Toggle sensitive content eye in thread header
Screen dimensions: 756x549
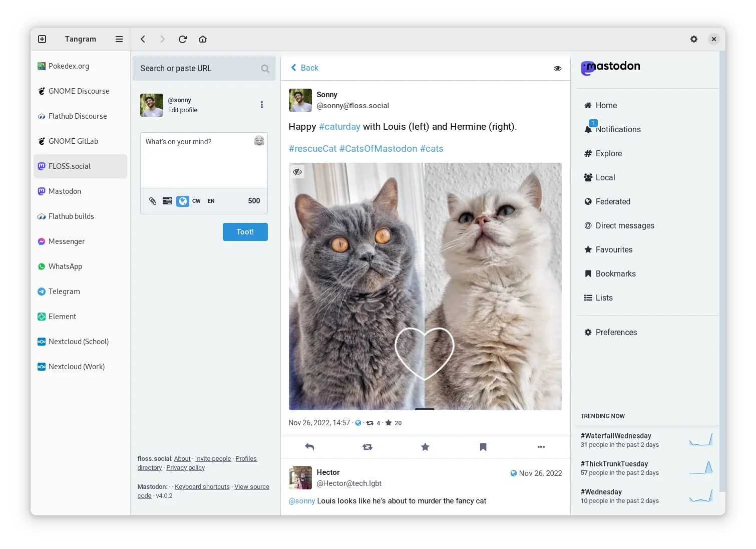pyautogui.click(x=557, y=68)
